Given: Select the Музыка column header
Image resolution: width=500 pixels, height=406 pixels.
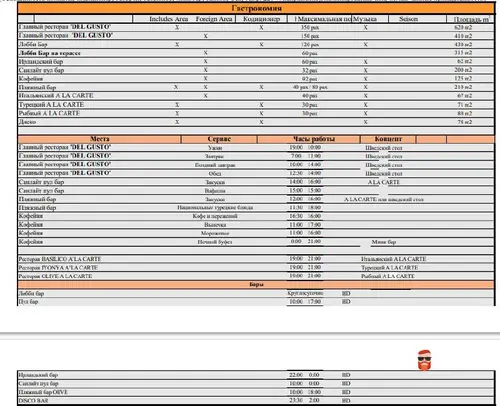Looking at the screenshot, I should coord(365,19).
